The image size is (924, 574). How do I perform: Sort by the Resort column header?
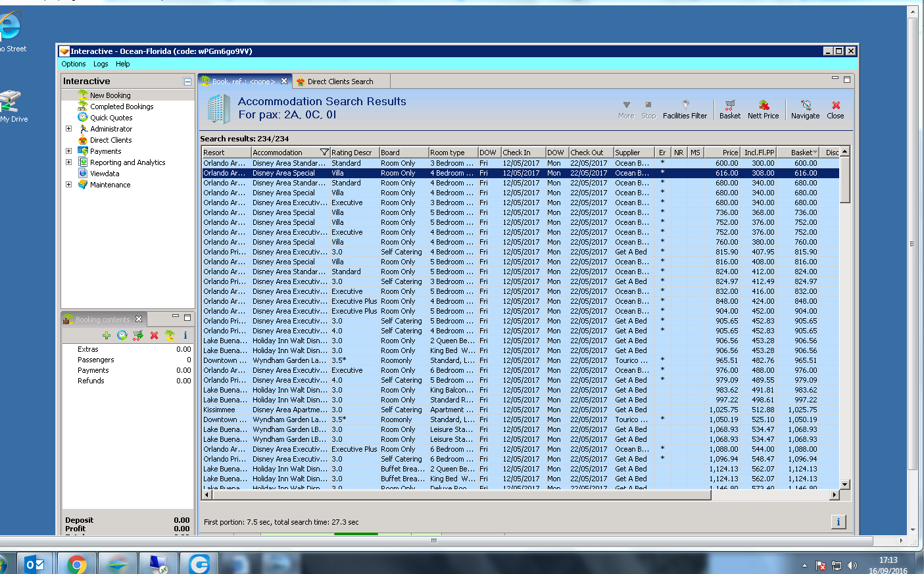click(226, 153)
